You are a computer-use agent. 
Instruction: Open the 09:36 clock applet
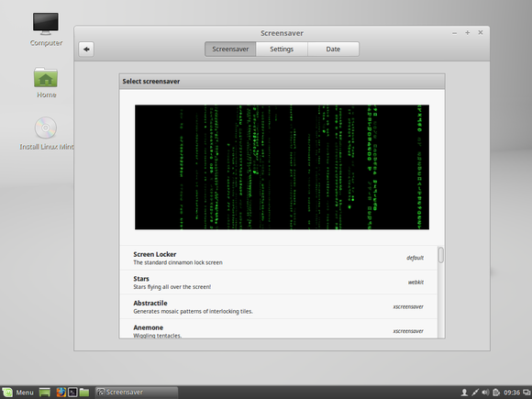pos(512,393)
